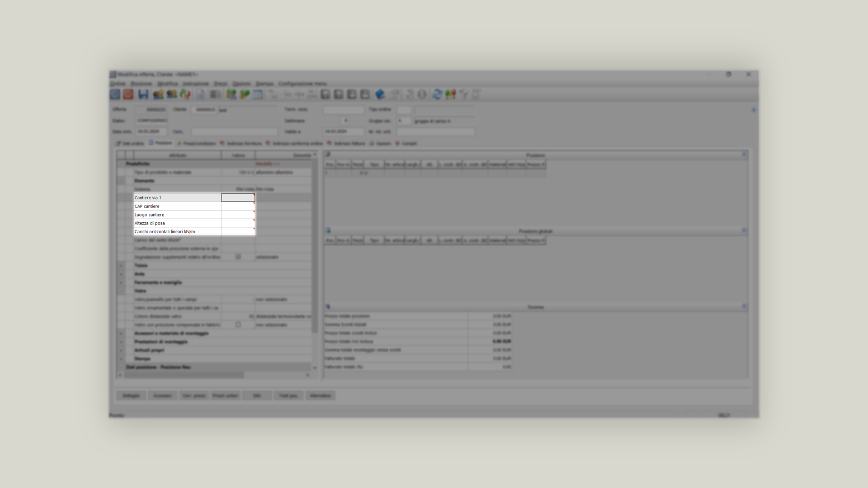This screenshot has width=868, height=488.
Task: Click the value field for Carichi orizzontali lineari
Action: click(x=238, y=231)
